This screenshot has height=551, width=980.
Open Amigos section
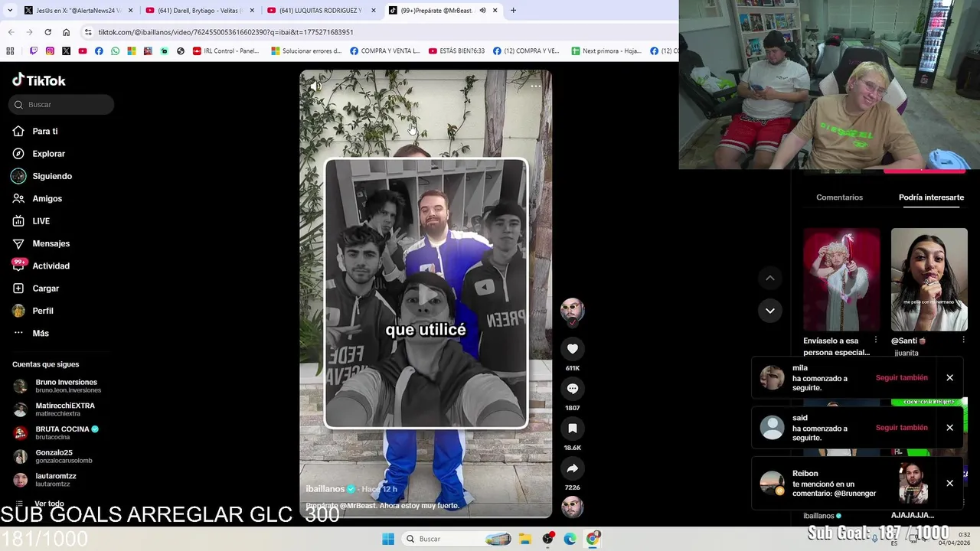[37, 198]
